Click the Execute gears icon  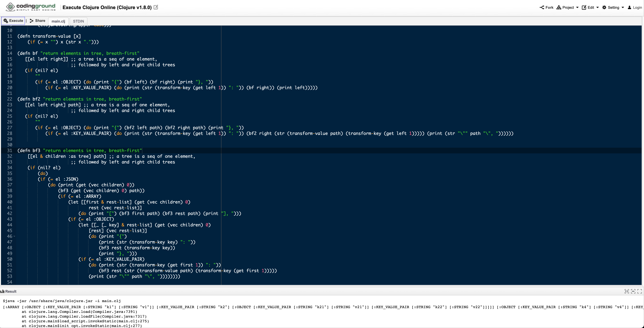click(x=6, y=21)
